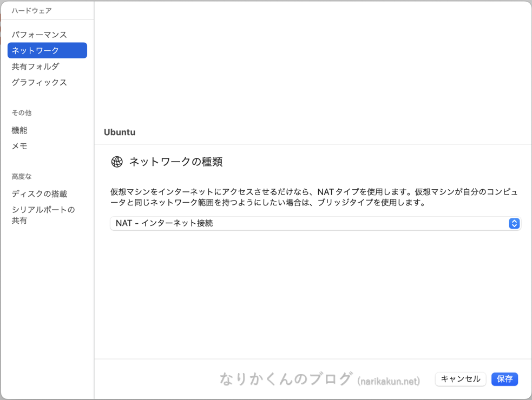Click the ハードウェア section header
The height and width of the screenshot is (400, 532).
tap(31, 11)
